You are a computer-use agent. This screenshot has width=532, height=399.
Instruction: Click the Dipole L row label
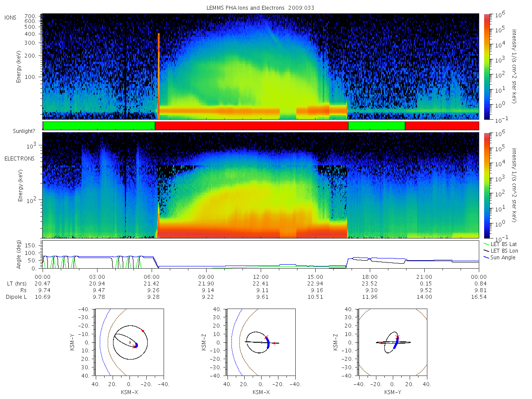(x=16, y=297)
